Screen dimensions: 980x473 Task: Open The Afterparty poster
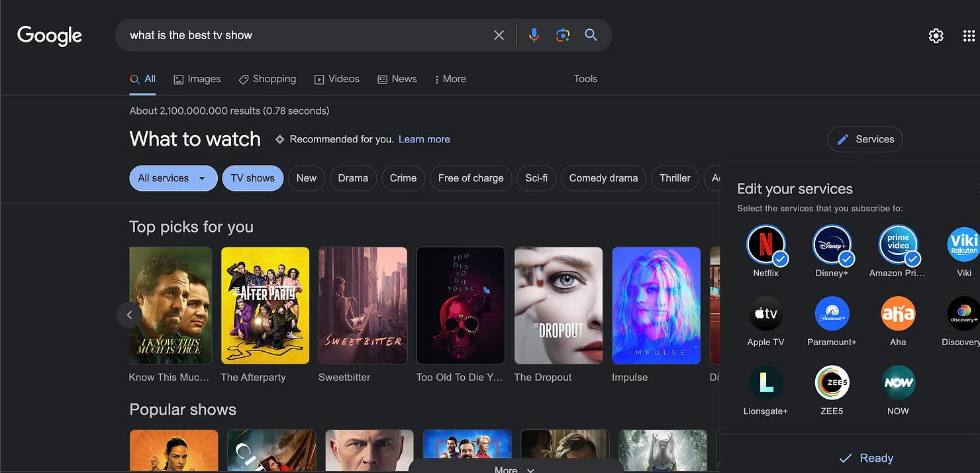265,305
